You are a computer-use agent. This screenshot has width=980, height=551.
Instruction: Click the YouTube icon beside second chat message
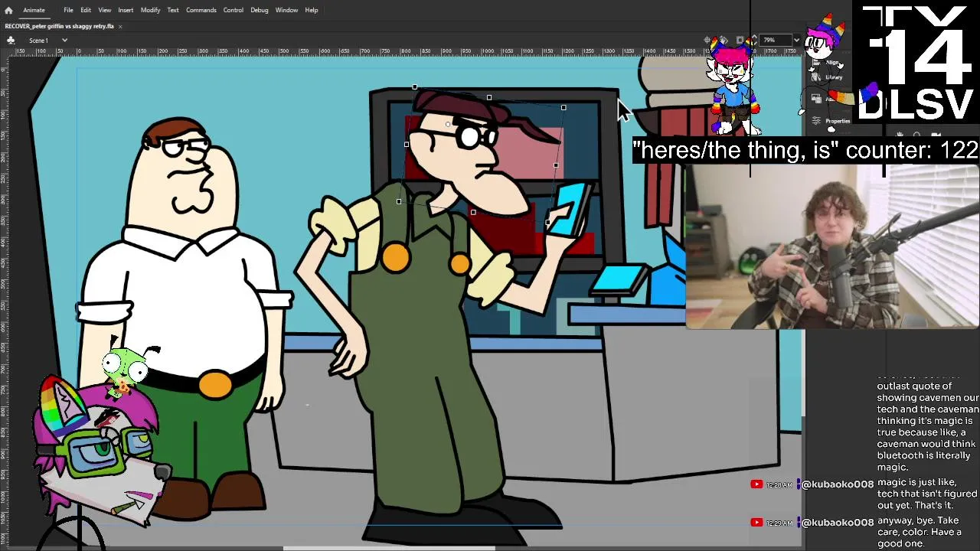(756, 523)
